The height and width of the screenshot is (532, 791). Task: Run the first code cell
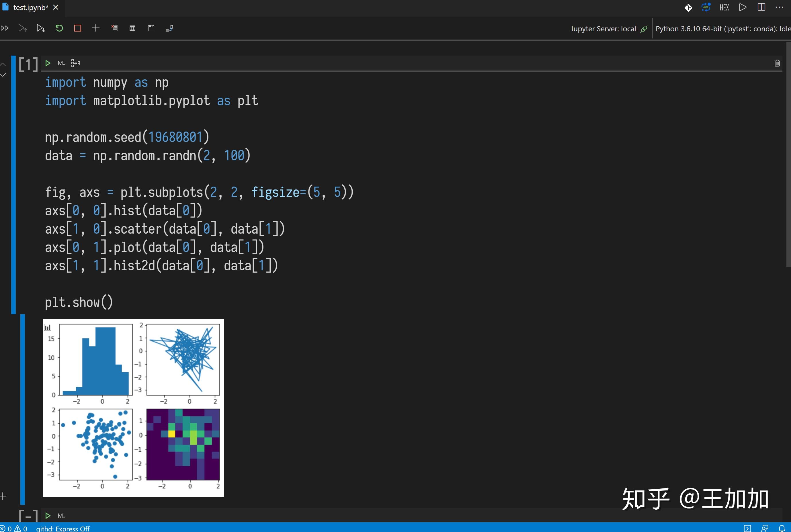[x=48, y=63]
